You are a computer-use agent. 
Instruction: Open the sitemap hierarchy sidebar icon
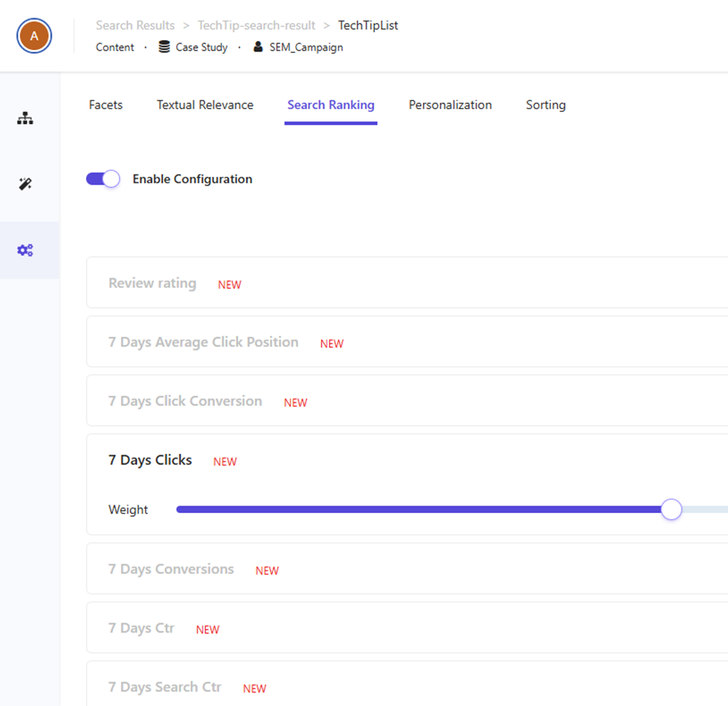pyautogui.click(x=25, y=119)
